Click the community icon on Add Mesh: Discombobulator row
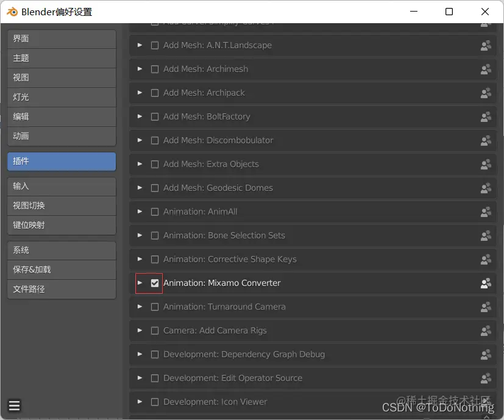 pyautogui.click(x=486, y=141)
